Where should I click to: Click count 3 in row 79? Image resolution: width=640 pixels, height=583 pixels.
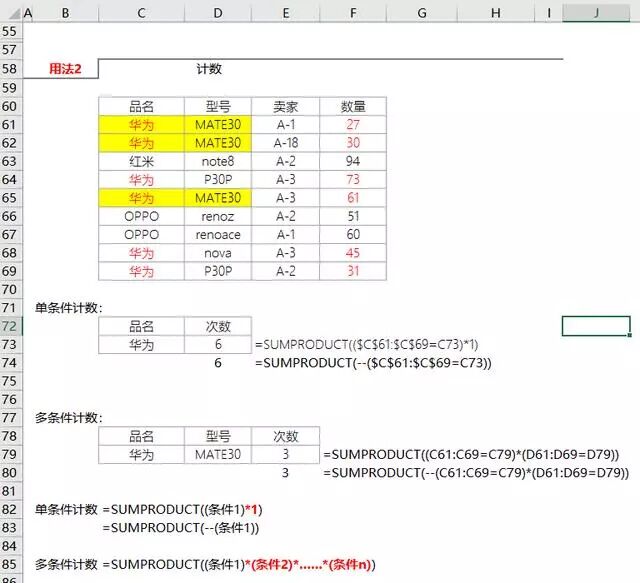pyautogui.click(x=286, y=454)
